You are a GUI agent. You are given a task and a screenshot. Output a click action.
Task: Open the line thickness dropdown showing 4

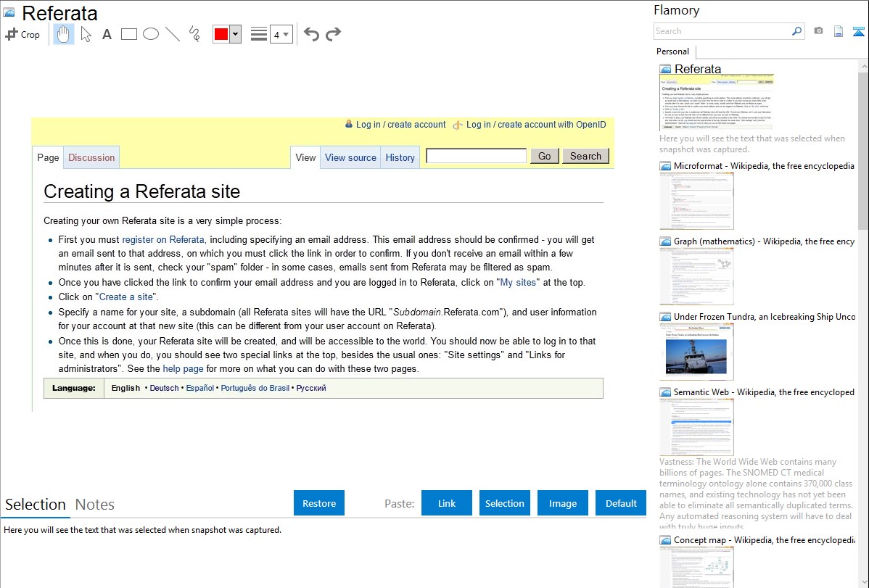281,34
